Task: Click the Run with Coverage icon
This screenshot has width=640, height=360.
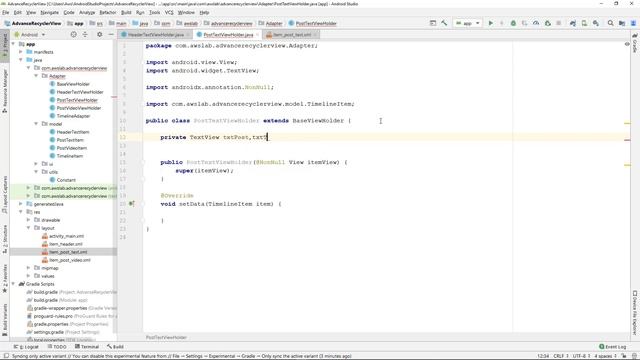Action: coord(524,23)
